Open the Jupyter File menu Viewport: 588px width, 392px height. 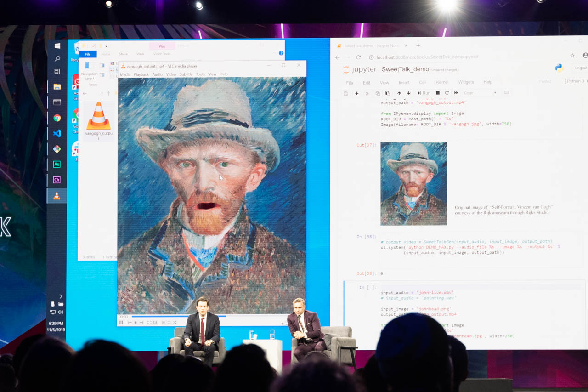[350, 83]
